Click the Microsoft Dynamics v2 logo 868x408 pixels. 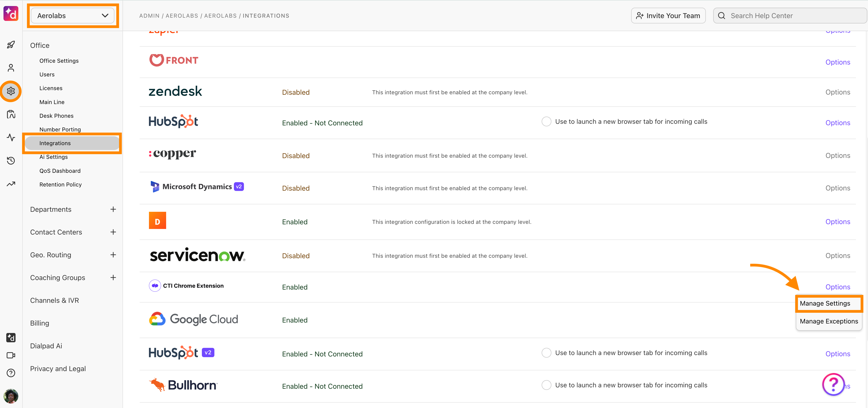click(197, 186)
